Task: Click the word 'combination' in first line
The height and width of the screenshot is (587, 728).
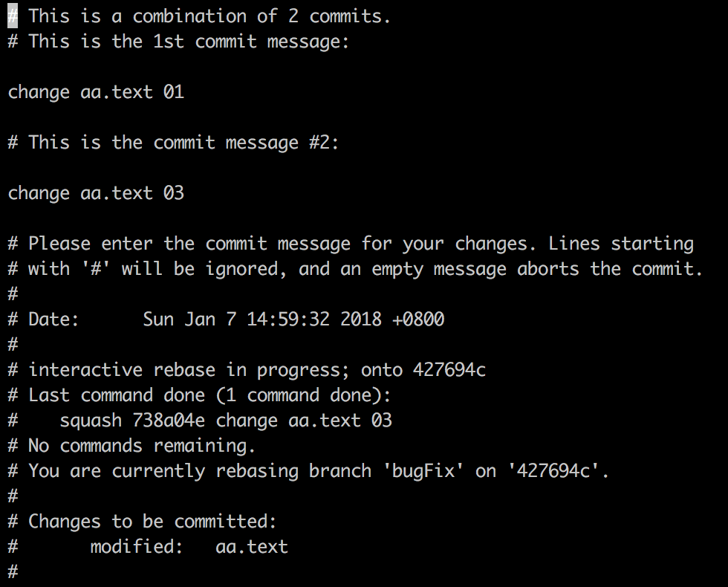Action: pyautogui.click(x=189, y=16)
